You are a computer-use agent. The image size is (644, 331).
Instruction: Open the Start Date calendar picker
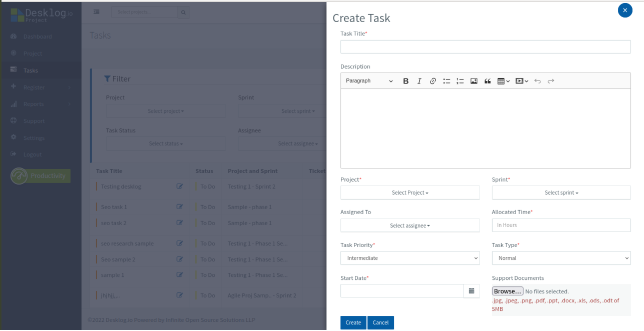tap(472, 291)
